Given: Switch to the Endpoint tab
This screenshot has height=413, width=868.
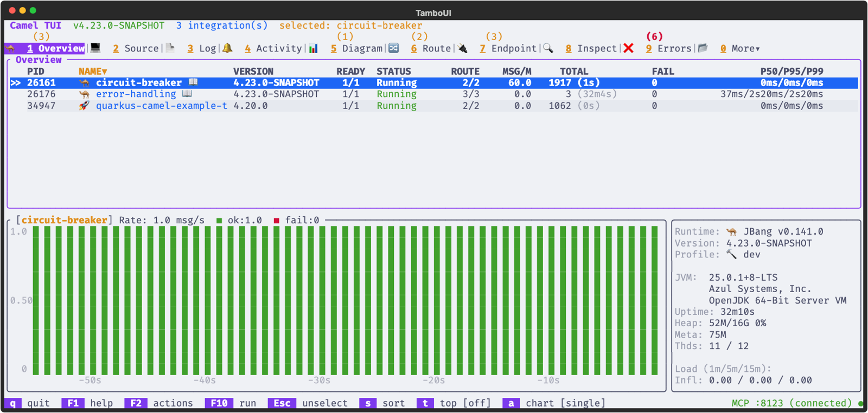Looking at the screenshot, I should pos(508,48).
